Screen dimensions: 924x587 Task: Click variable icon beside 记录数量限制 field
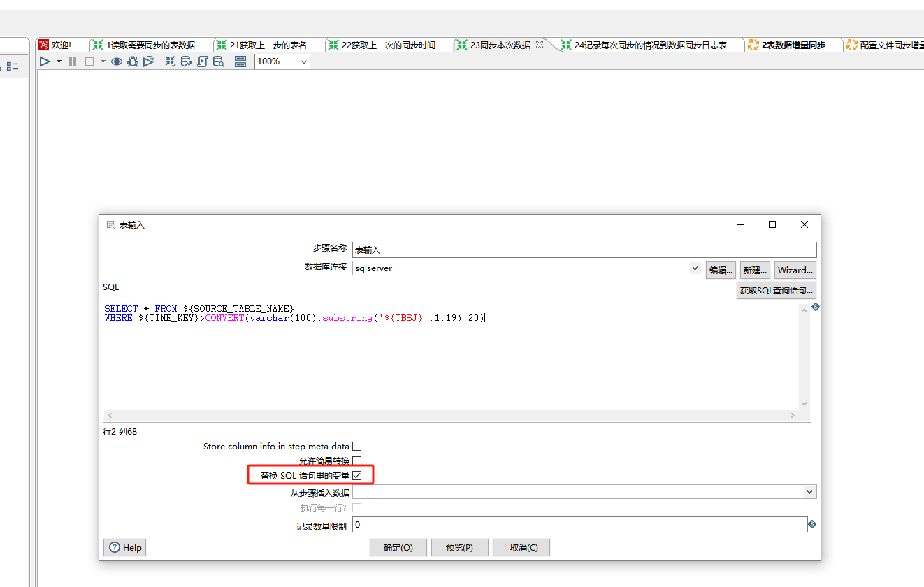[812, 524]
